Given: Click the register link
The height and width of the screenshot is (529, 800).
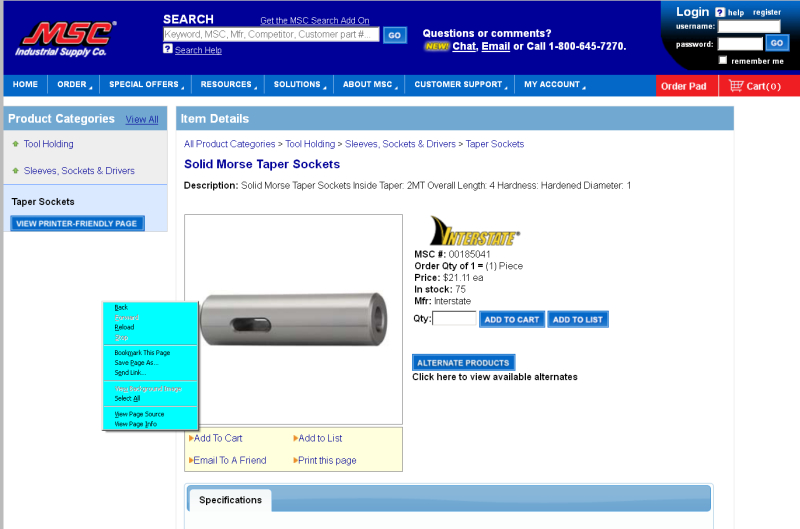Looking at the screenshot, I should tap(766, 12).
